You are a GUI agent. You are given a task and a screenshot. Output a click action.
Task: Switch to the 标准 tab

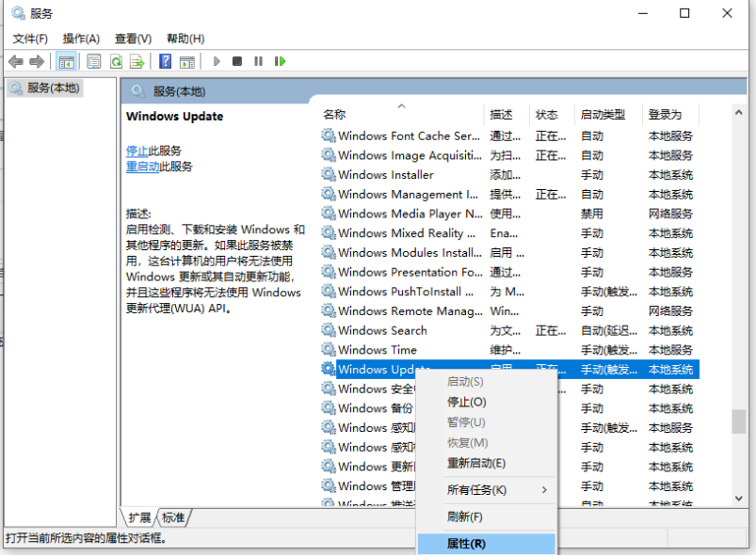pos(174,517)
